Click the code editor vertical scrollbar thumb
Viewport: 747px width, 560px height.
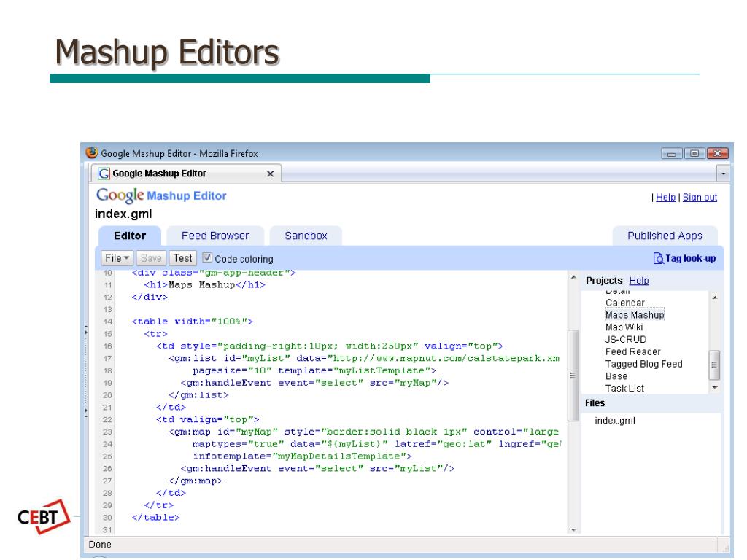(x=573, y=376)
